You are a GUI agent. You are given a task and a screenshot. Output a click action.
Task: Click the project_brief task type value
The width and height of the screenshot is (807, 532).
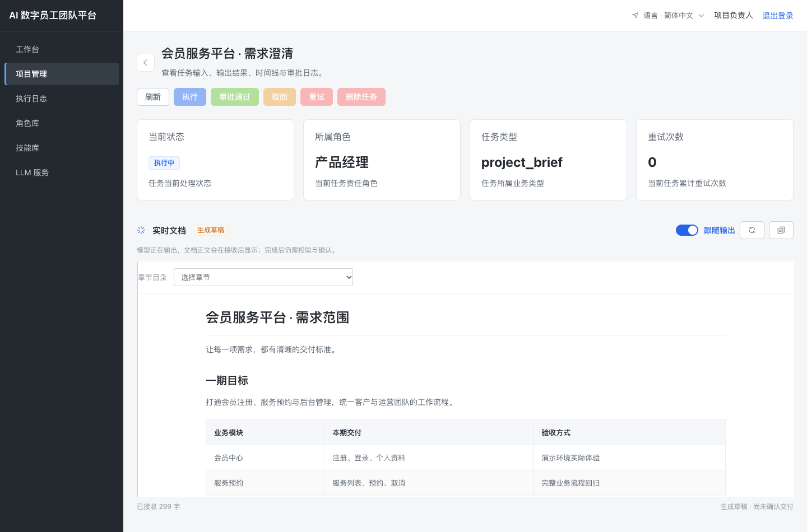click(x=522, y=162)
